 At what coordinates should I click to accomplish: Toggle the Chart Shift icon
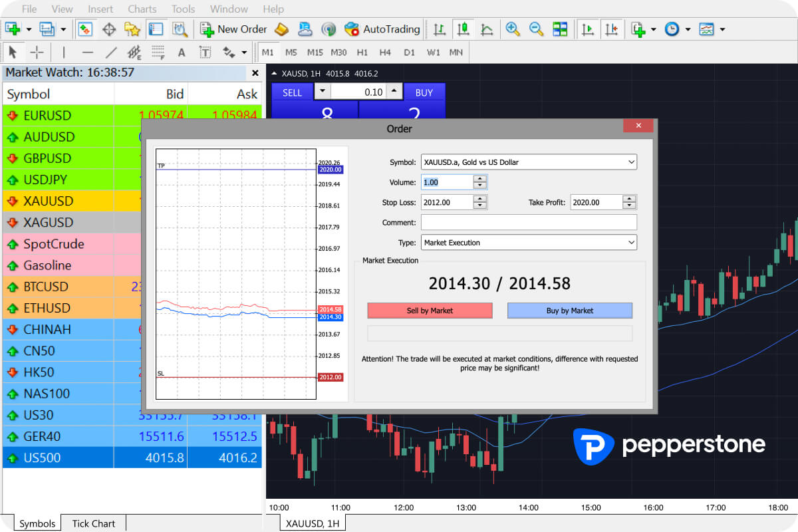[611, 29]
